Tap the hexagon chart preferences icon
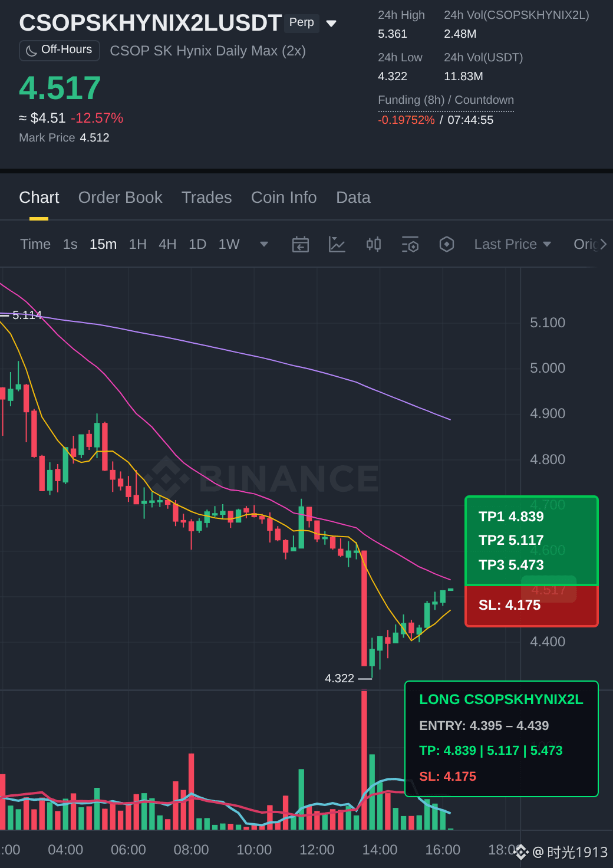The height and width of the screenshot is (868, 613). [447, 244]
